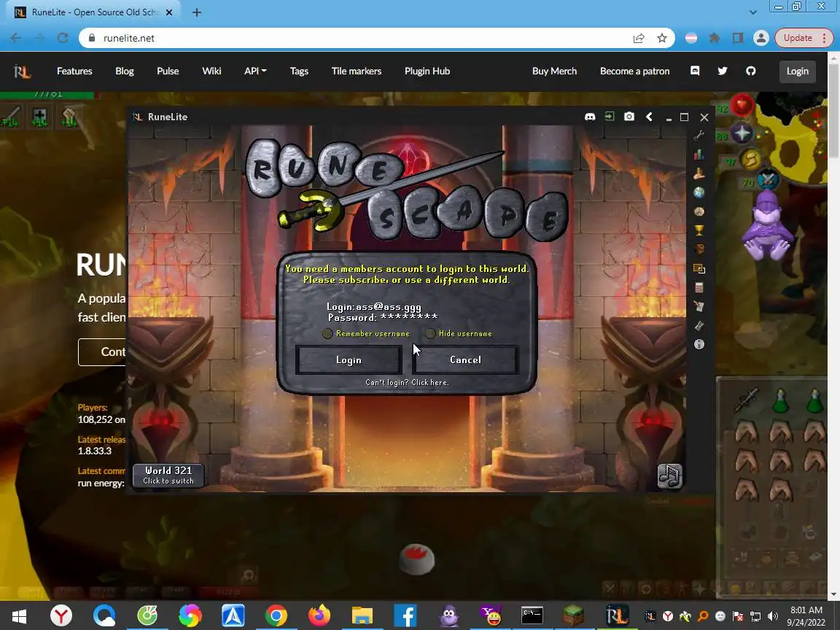
Task: Click the website Login button
Action: click(797, 71)
